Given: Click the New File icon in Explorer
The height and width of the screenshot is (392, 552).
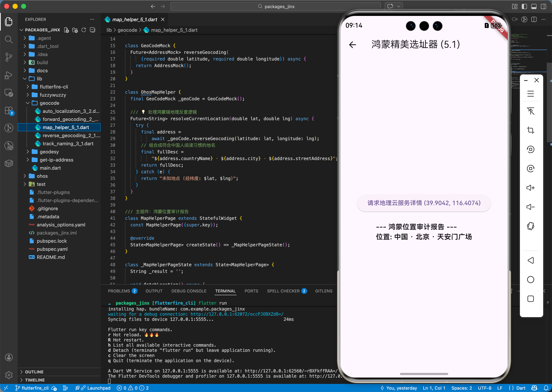Looking at the screenshot, I should pos(66,30).
